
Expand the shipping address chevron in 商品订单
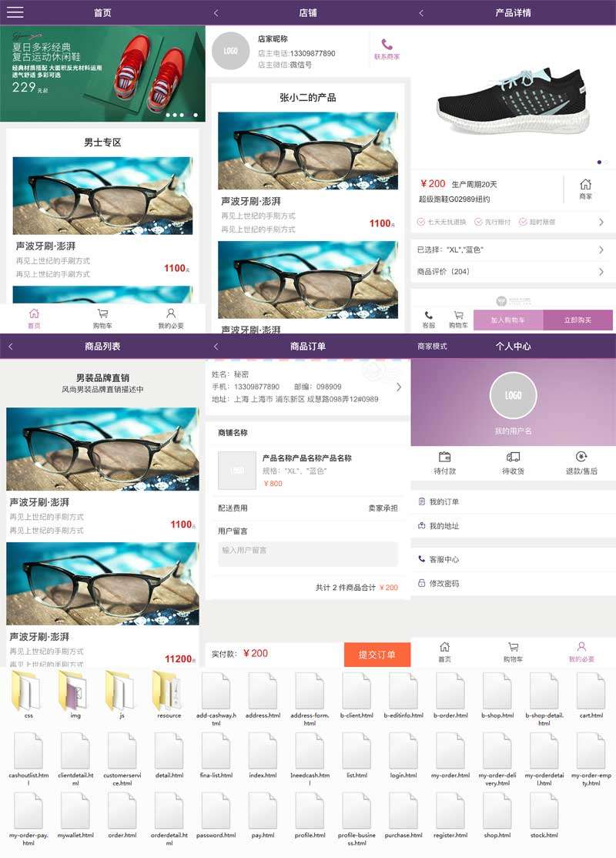[398, 387]
